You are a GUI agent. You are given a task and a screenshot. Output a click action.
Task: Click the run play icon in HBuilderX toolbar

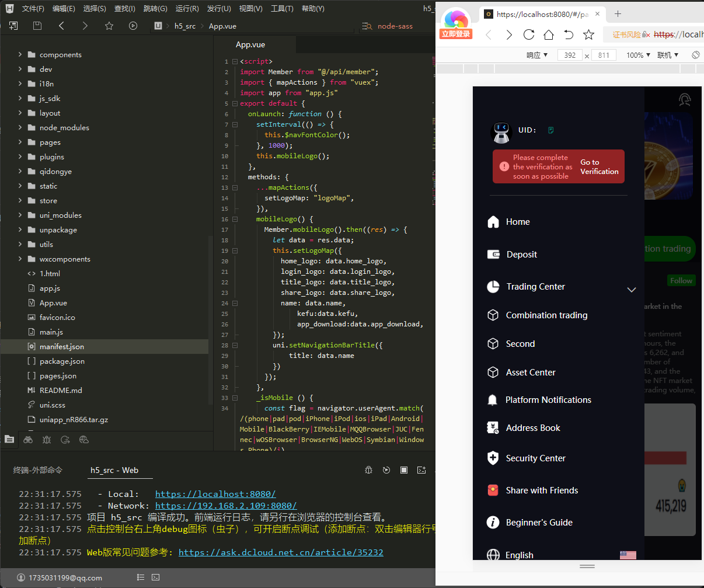point(133,26)
